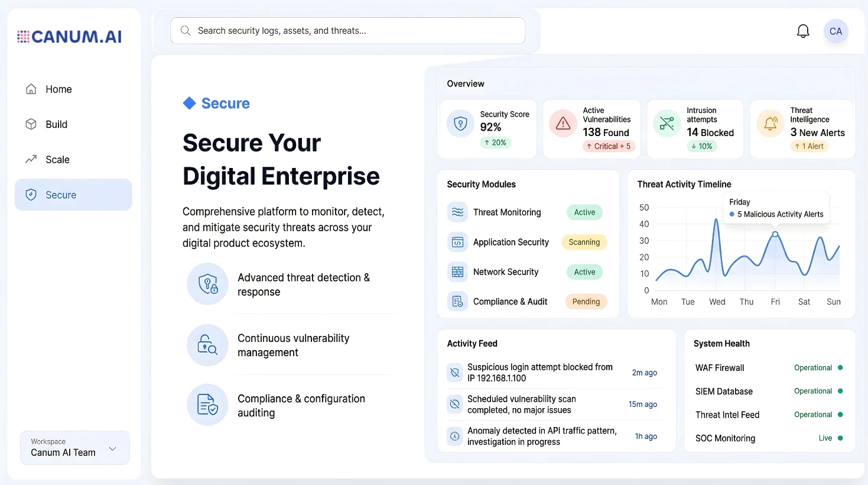Click the Compliance & Audit document icon
This screenshot has width=868, height=485.
[x=457, y=302]
